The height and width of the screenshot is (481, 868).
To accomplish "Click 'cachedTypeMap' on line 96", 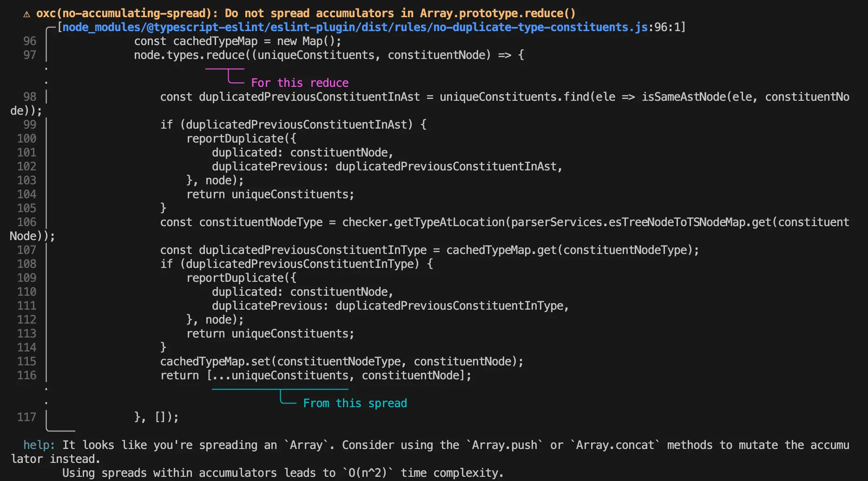I will click(215, 41).
